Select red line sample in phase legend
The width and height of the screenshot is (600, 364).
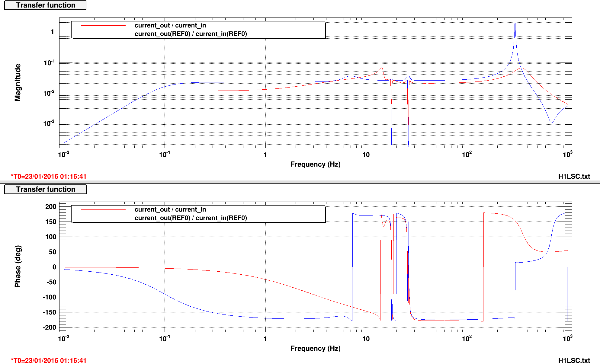103,210
